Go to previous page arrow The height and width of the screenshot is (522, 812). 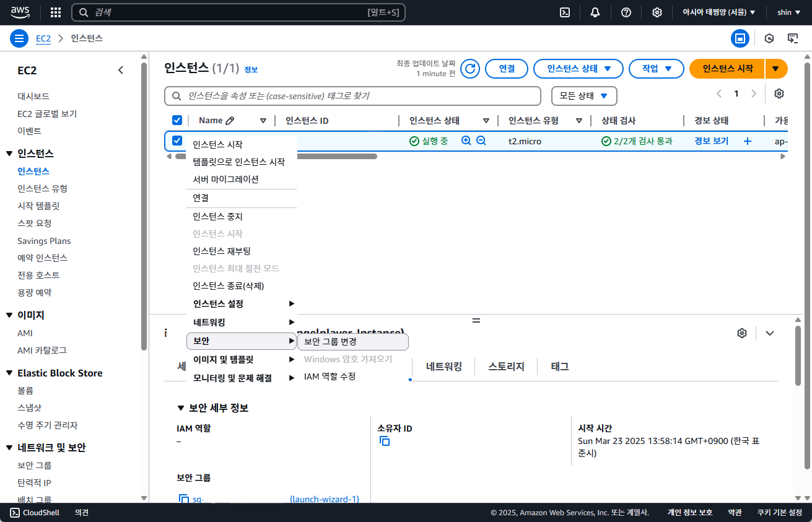coord(719,94)
